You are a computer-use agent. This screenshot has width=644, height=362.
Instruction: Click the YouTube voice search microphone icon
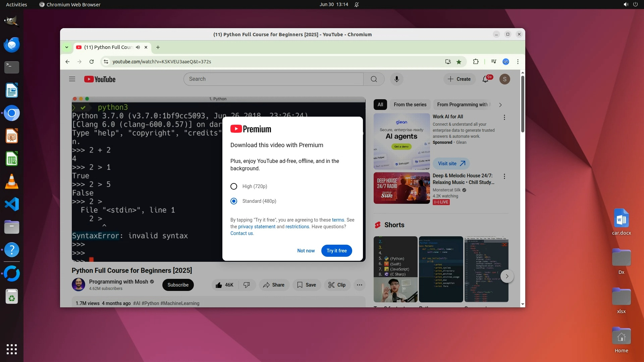pos(396,79)
